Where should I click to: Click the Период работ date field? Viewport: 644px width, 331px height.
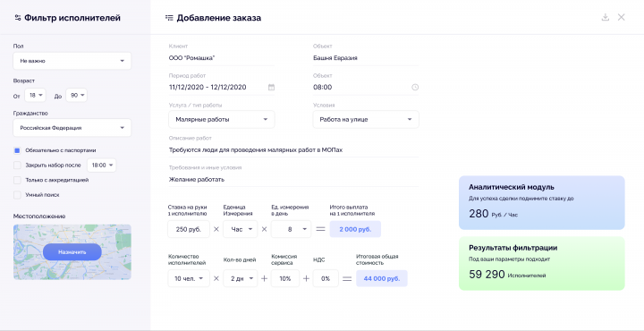(222, 87)
